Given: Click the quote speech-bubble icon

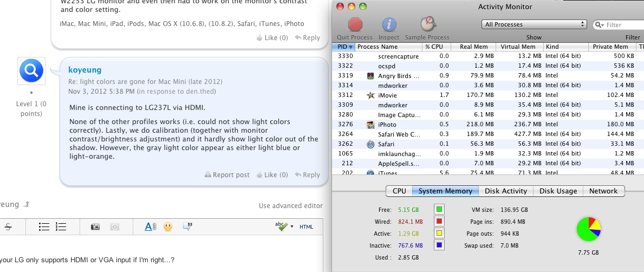Looking at the screenshot, I should pyautogui.click(x=187, y=226).
